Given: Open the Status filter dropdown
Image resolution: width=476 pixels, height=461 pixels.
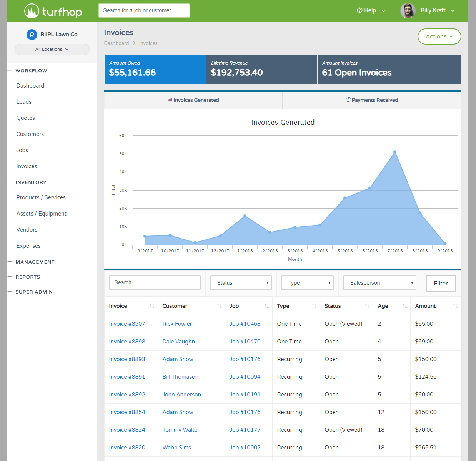Looking at the screenshot, I should (x=241, y=283).
